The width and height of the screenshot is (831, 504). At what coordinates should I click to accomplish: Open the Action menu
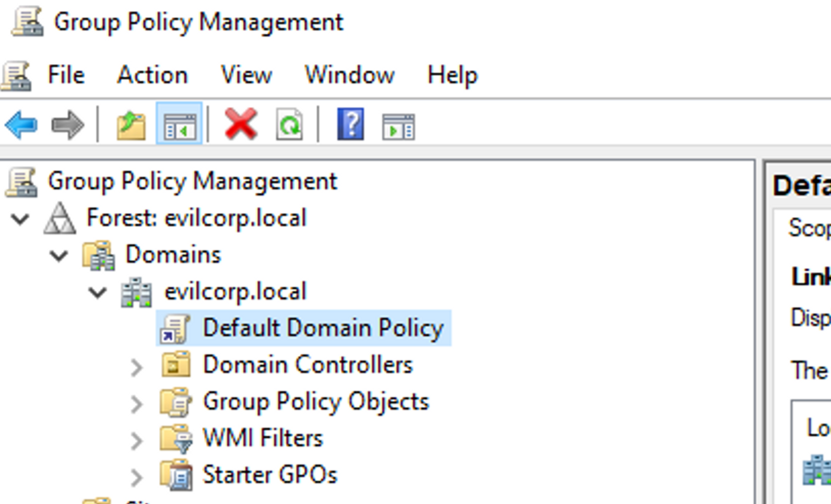(152, 75)
